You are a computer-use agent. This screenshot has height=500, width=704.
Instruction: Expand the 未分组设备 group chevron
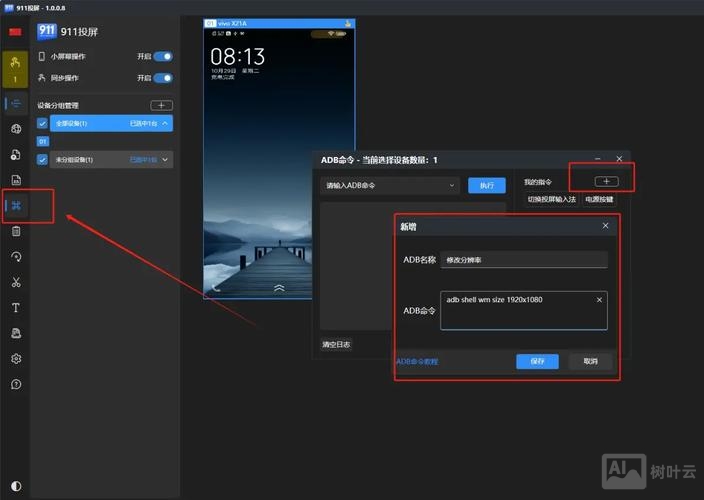[x=165, y=159]
